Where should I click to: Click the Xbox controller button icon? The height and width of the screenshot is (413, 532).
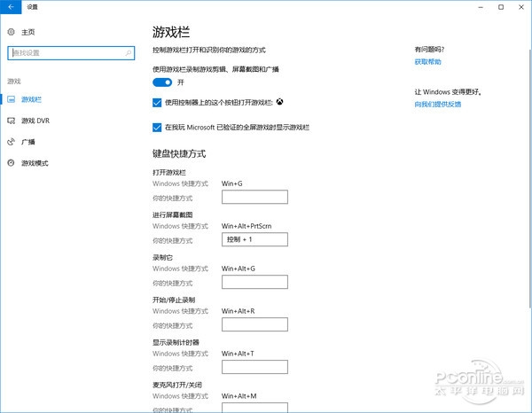click(x=279, y=102)
